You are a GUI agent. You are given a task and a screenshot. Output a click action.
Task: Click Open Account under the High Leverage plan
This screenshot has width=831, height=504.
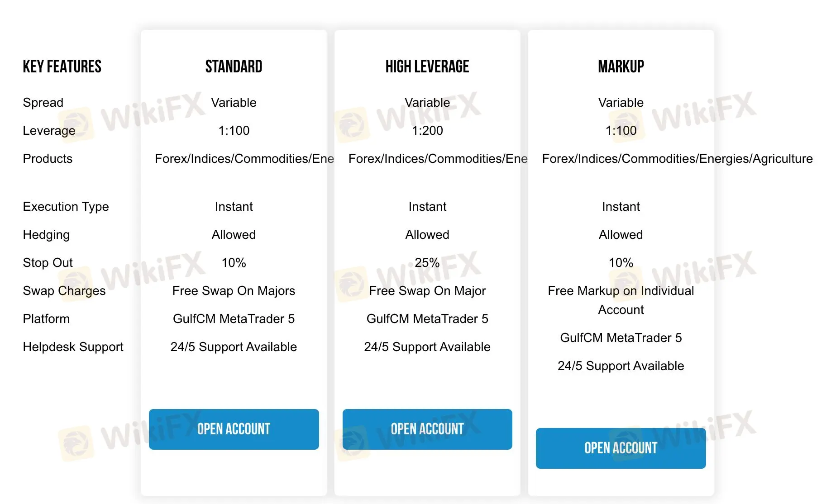tap(427, 429)
